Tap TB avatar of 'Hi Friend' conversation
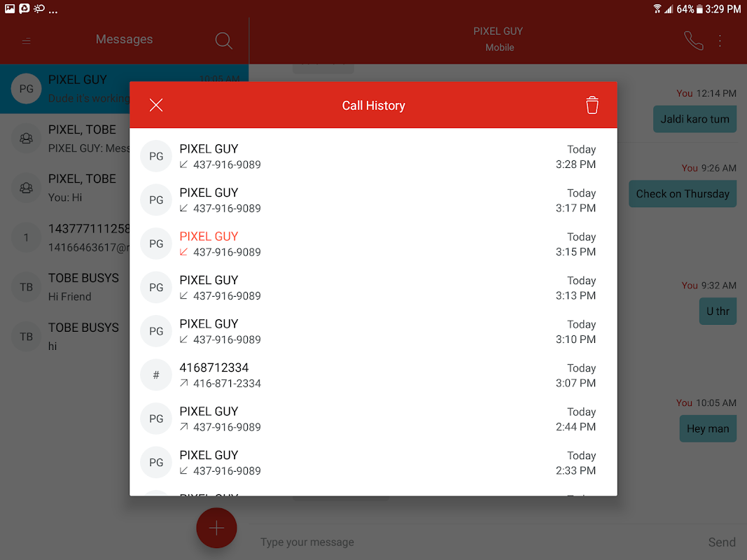The height and width of the screenshot is (560, 747). tap(26, 287)
